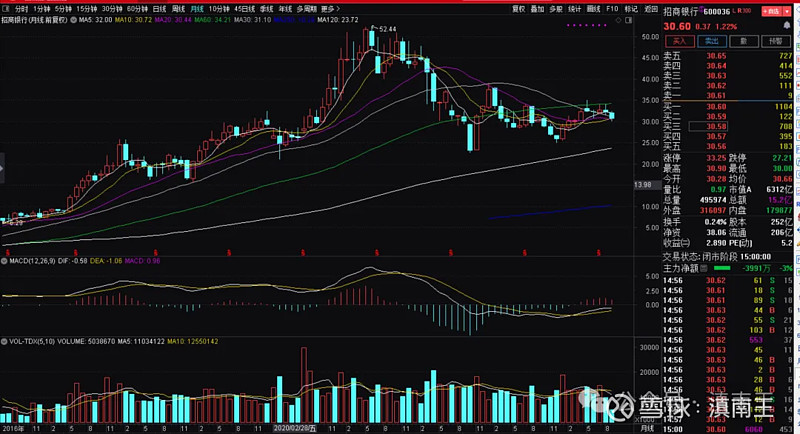This screenshot has width=800, height=434.
Task: Open the 自选 dropdown arrow
Action: (x=787, y=11)
